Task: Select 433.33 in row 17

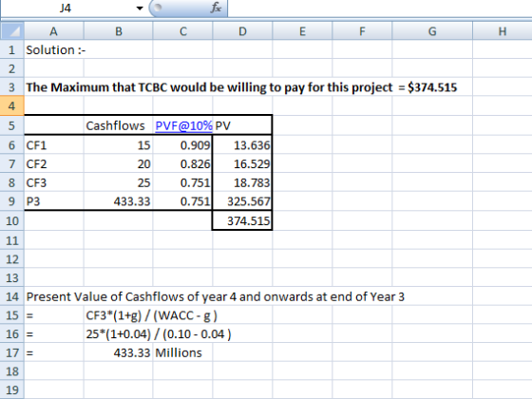Action: (x=119, y=352)
